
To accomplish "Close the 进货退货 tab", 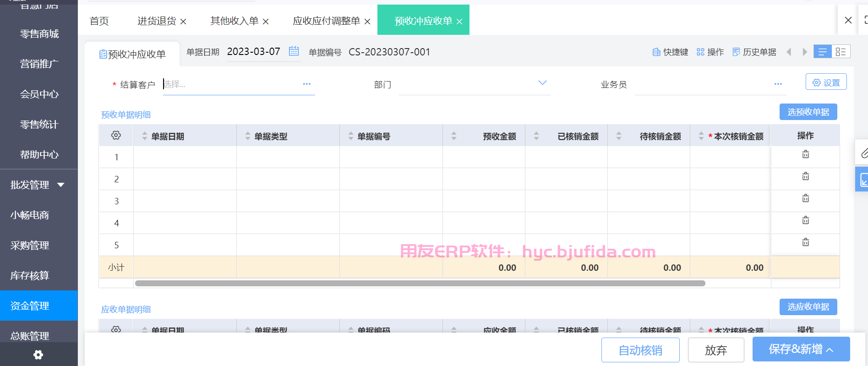I will tap(183, 22).
